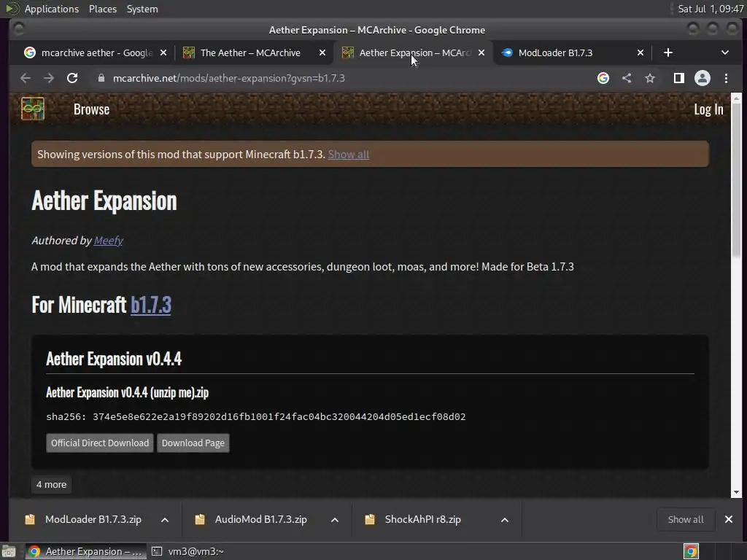Select Aether Expansion Chrome taskbar entry
This screenshot has height=560, width=747.
85,551
